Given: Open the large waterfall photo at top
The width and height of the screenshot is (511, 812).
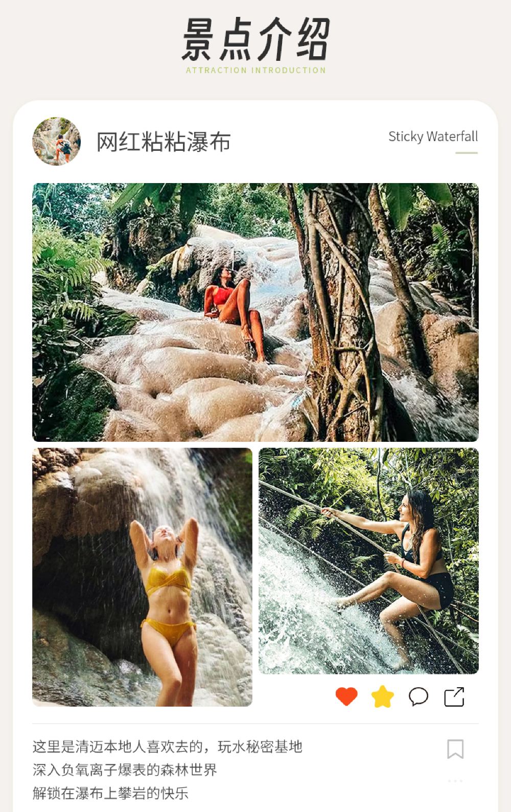Looking at the screenshot, I should point(255,312).
